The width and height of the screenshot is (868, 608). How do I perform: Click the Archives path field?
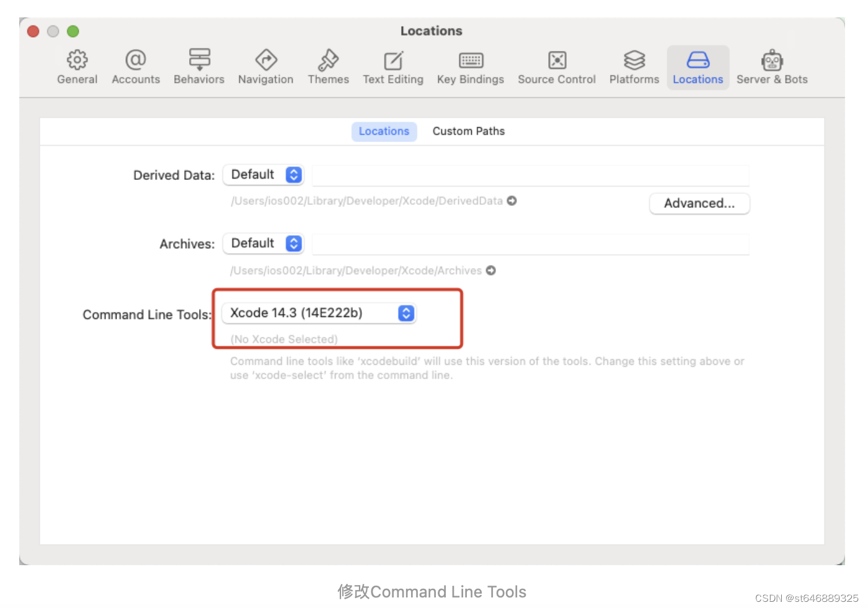[x=531, y=244]
